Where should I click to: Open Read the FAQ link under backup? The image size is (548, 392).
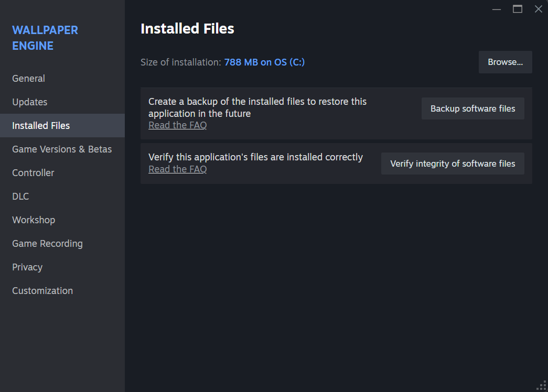178,125
